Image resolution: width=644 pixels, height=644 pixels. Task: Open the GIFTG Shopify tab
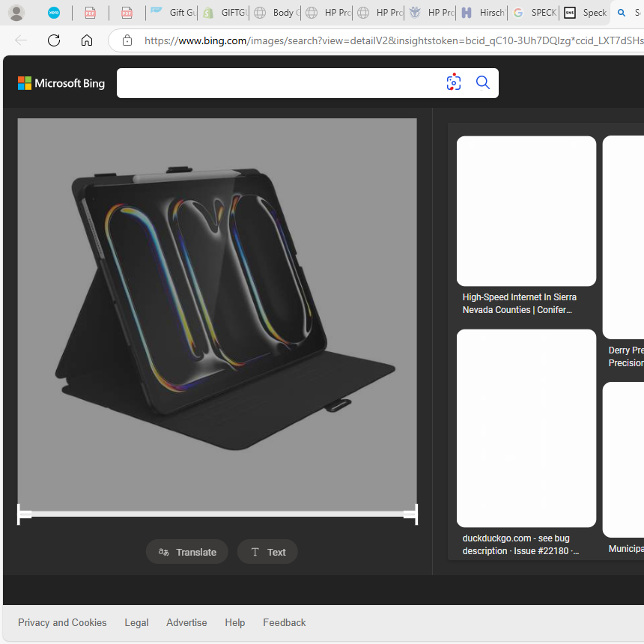coord(225,13)
